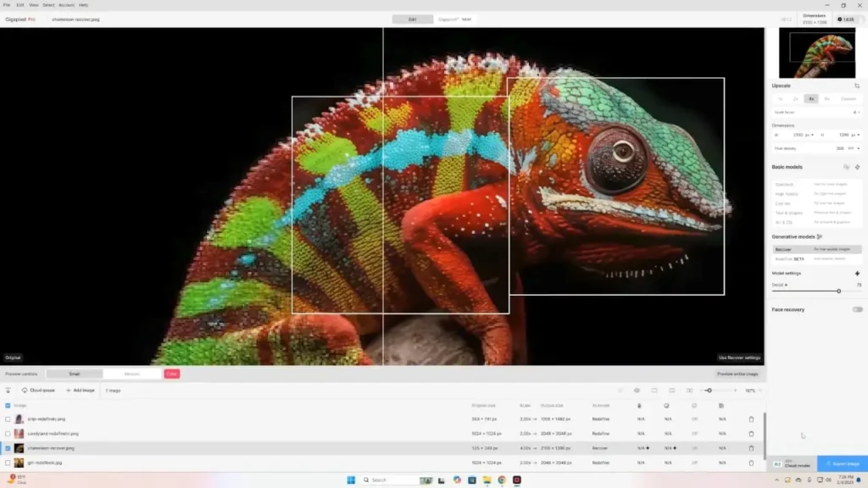Click trash icon for chameleon-recover.png
The height and width of the screenshot is (488, 868).
point(750,447)
